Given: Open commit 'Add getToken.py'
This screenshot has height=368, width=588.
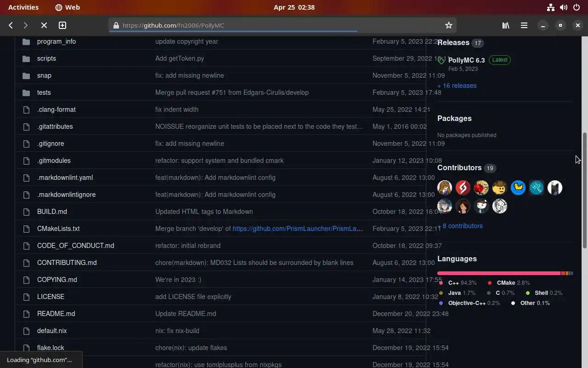Looking at the screenshot, I should pos(180,58).
